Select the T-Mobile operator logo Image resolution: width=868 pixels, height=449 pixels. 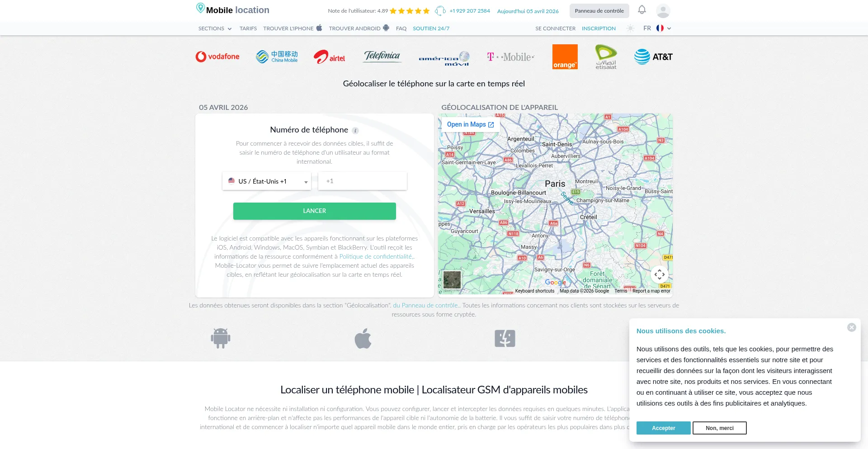510,57
